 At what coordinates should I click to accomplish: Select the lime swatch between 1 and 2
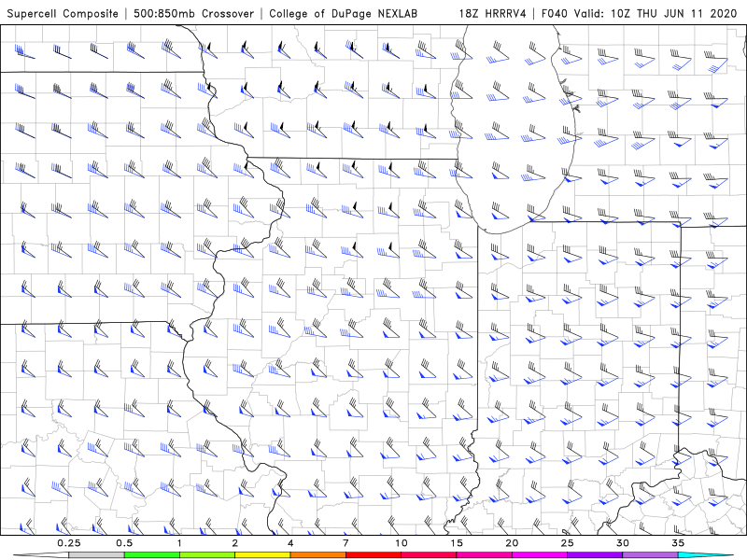207,555
